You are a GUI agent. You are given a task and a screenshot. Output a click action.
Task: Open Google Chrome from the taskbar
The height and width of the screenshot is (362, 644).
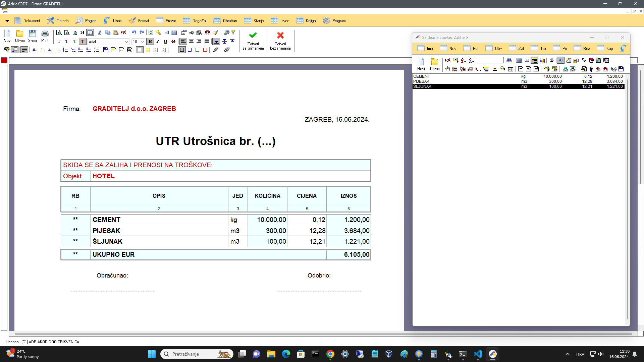coord(330,354)
